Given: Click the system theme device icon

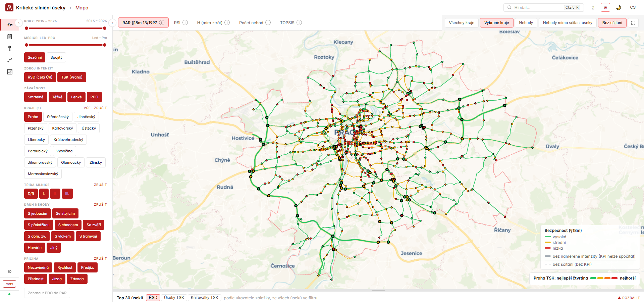Looking at the screenshot, I should [x=593, y=7].
